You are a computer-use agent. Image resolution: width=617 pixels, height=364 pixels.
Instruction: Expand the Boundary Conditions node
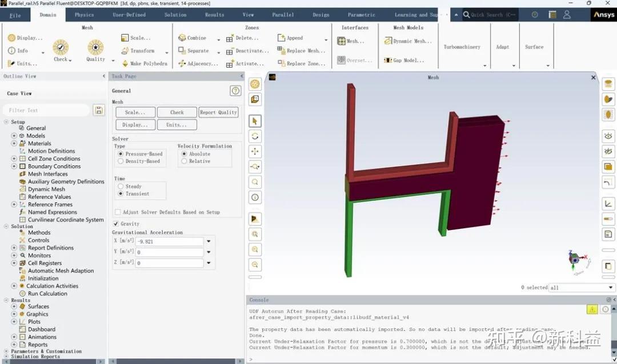click(x=14, y=166)
